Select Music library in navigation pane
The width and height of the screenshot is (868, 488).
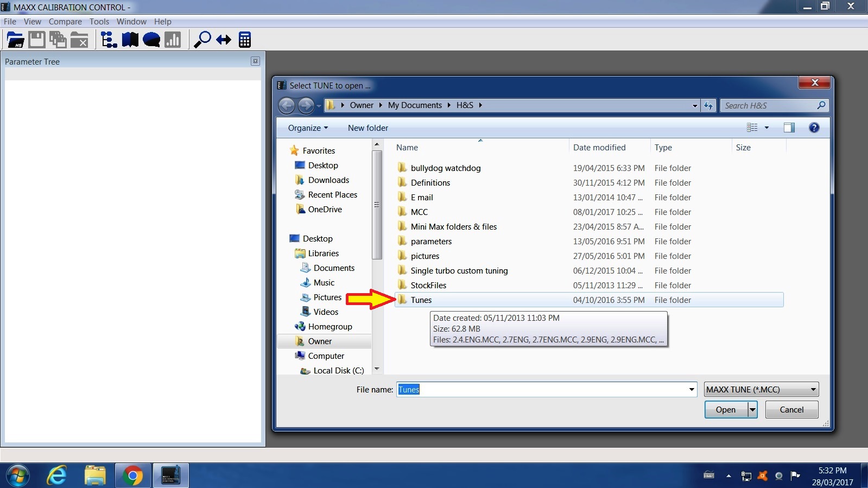(318, 283)
